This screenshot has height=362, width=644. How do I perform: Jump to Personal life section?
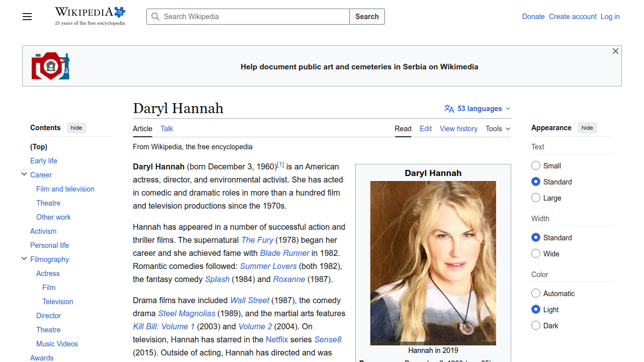(49, 245)
